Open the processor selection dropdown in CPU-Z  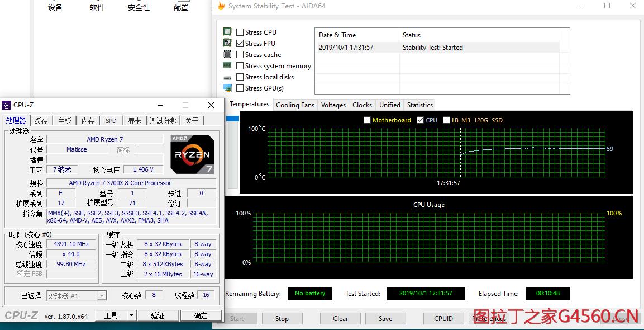(x=101, y=295)
